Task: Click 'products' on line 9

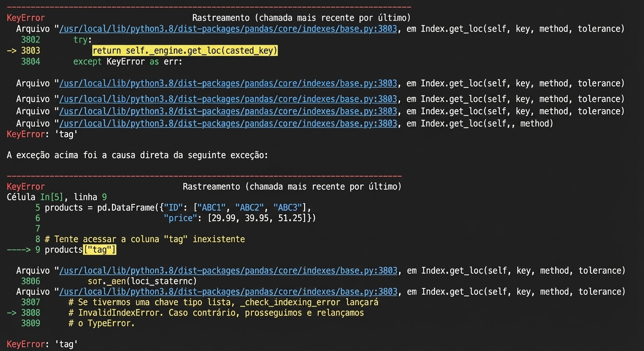Action: [x=64, y=250]
